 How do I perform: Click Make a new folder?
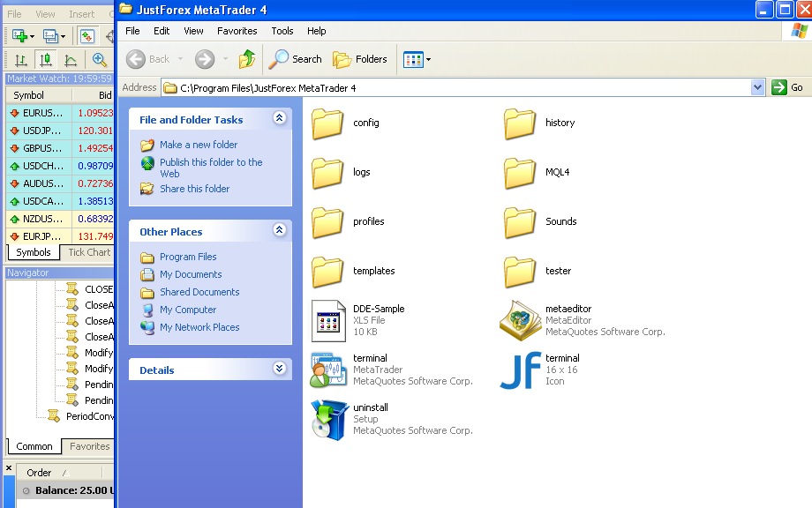click(x=199, y=145)
